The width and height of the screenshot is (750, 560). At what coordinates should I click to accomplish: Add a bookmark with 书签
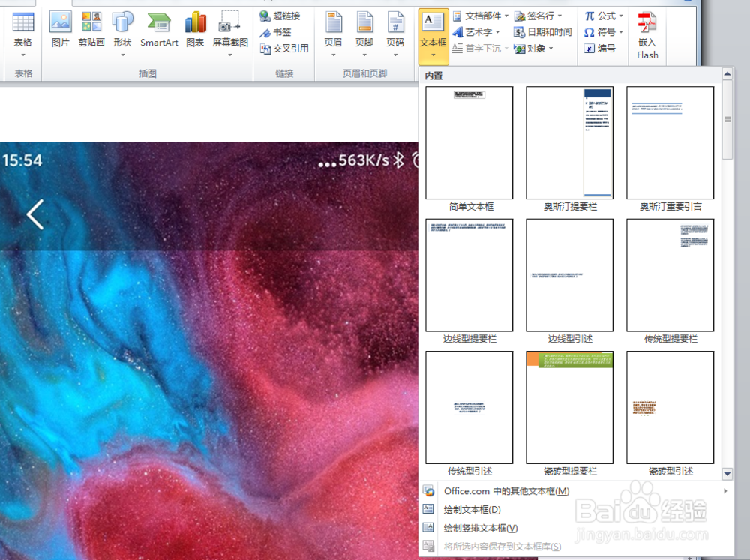[x=275, y=32]
